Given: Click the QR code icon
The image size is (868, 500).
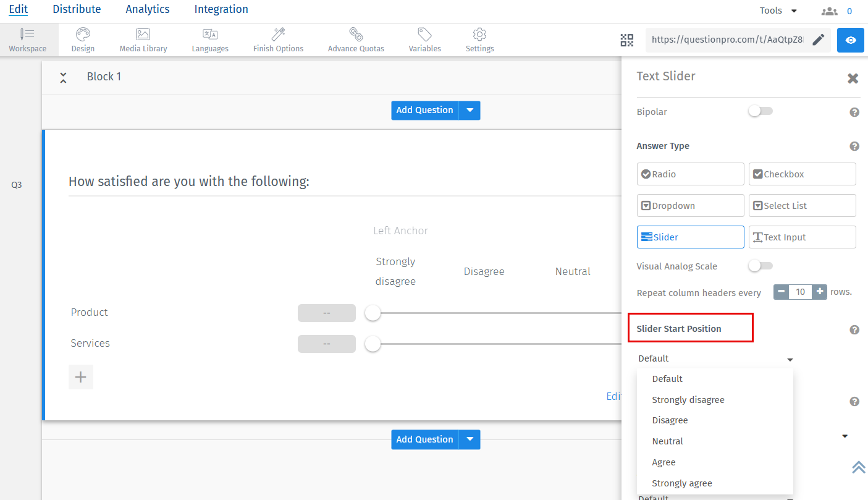Looking at the screenshot, I should tap(627, 40).
